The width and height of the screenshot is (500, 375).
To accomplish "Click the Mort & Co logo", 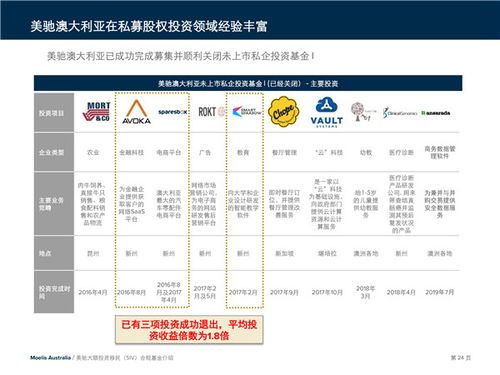I will (x=96, y=112).
